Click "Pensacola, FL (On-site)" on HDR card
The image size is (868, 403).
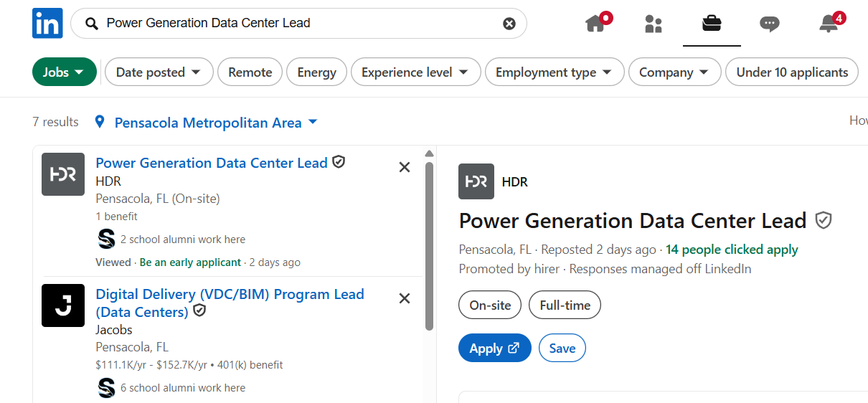point(158,199)
